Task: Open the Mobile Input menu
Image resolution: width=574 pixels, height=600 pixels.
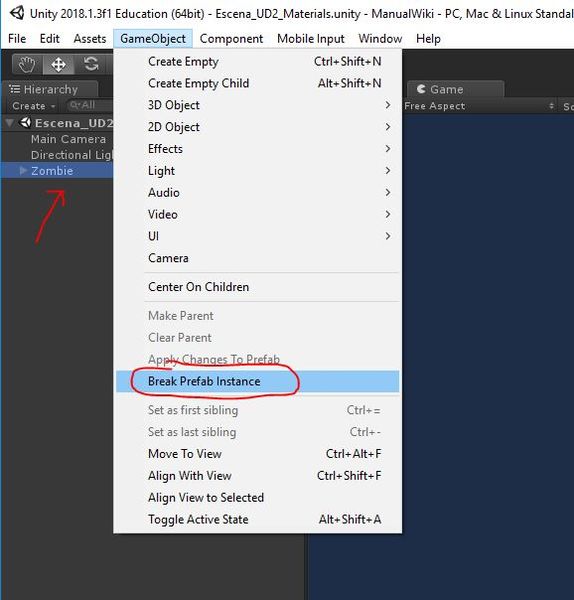Action: click(311, 39)
